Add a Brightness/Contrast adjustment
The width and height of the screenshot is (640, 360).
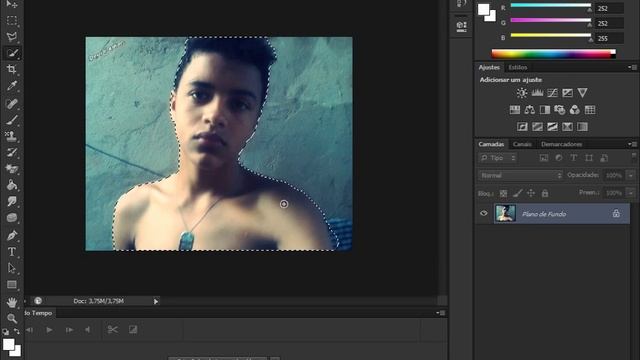522,93
